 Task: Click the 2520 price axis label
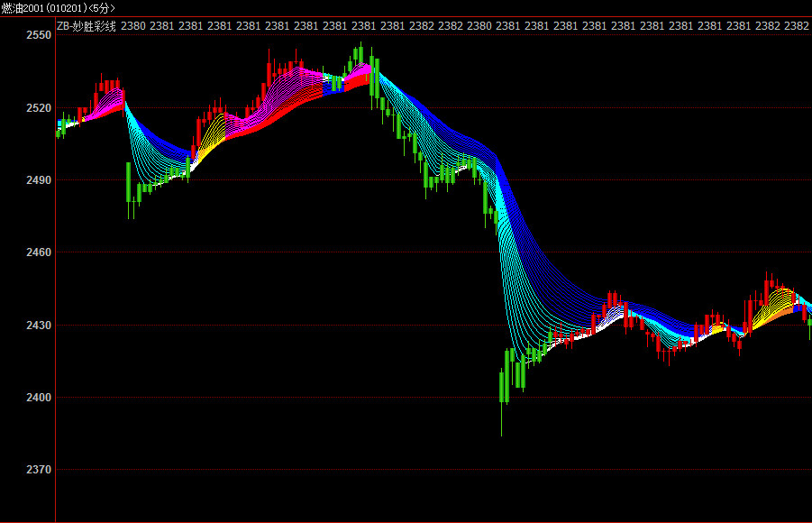(39, 108)
